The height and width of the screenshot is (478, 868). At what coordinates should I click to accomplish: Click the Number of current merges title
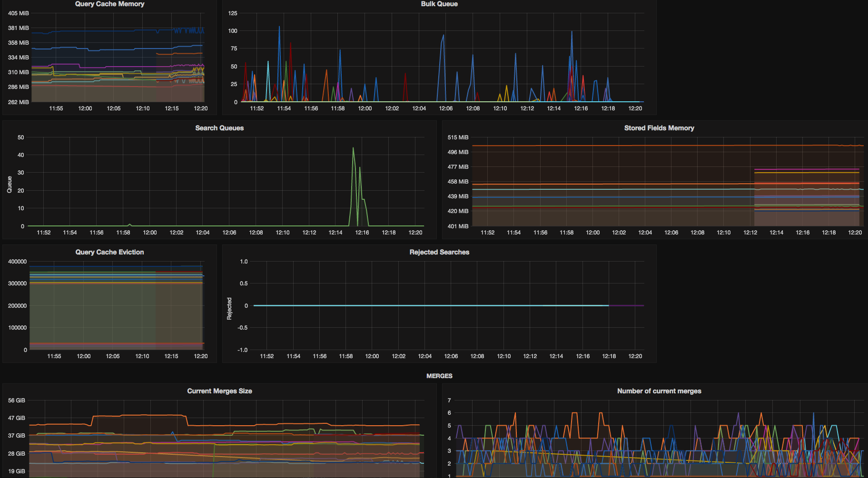(x=659, y=391)
